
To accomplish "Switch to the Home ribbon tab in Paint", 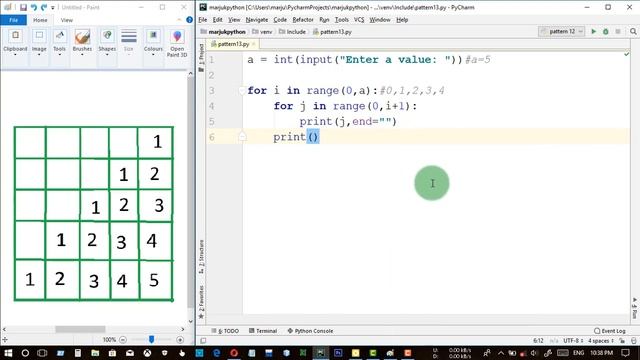I will click(40, 20).
